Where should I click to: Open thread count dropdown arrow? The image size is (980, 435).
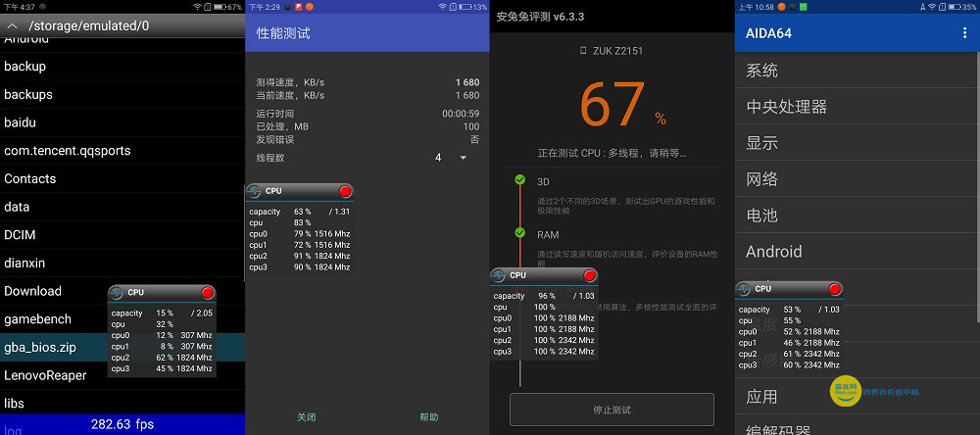click(464, 158)
